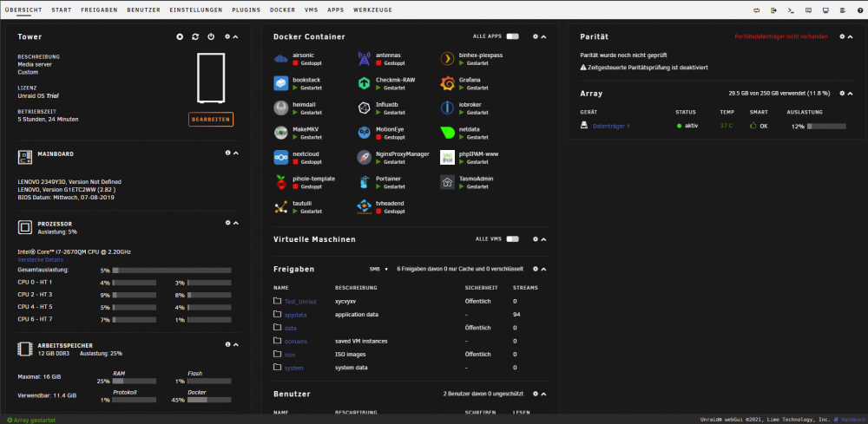Image resolution: width=868 pixels, height=424 pixels.
Task: Click the Bearbeiten button
Action: (210, 120)
